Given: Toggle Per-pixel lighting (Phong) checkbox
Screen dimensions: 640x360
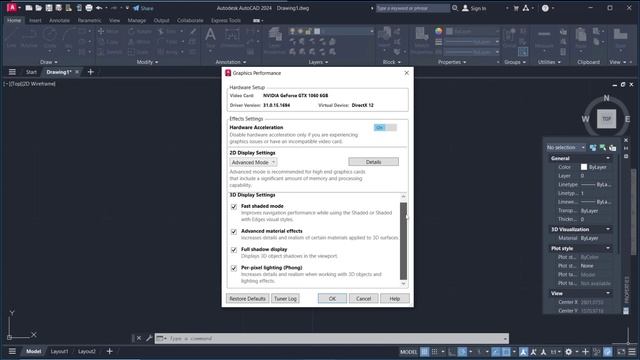Looking at the screenshot, I should 234,269.
